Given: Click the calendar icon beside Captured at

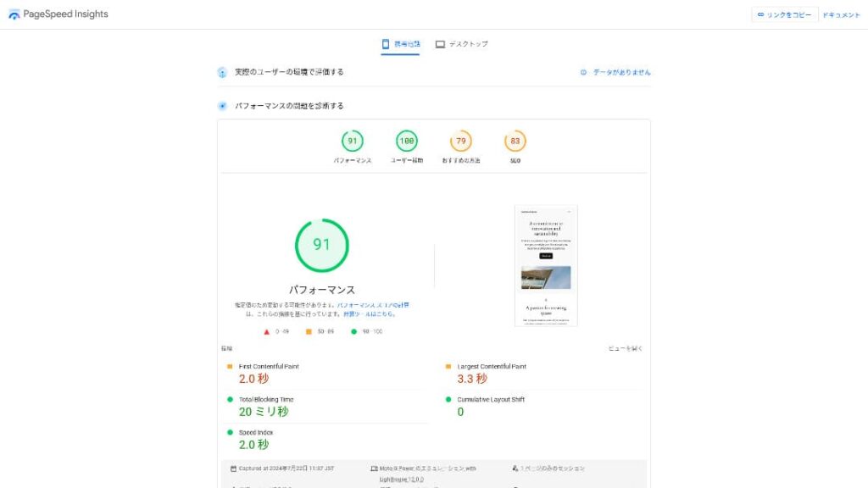Looking at the screenshot, I should click(x=233, y=469).
